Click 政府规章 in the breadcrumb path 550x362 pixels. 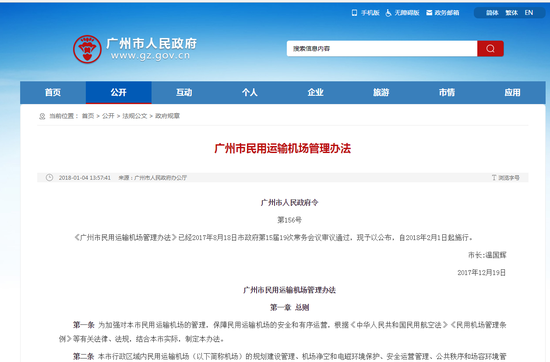(x=167, y=116)
